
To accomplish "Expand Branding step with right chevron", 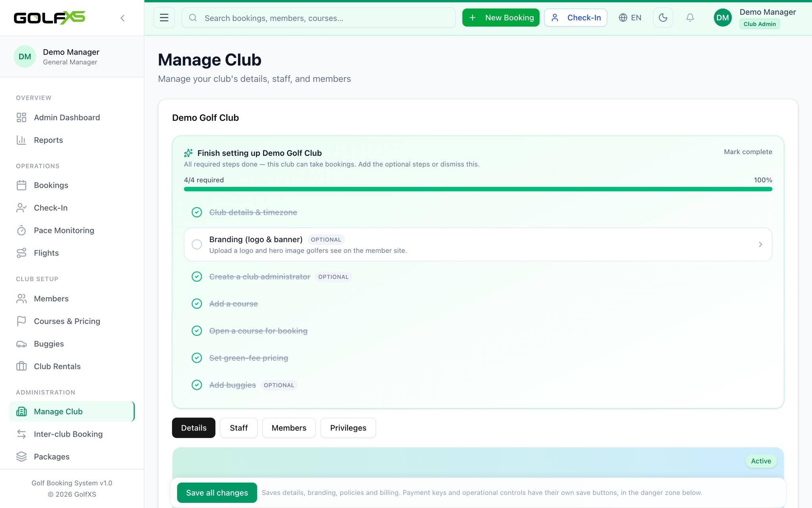I will click(760, 244).
